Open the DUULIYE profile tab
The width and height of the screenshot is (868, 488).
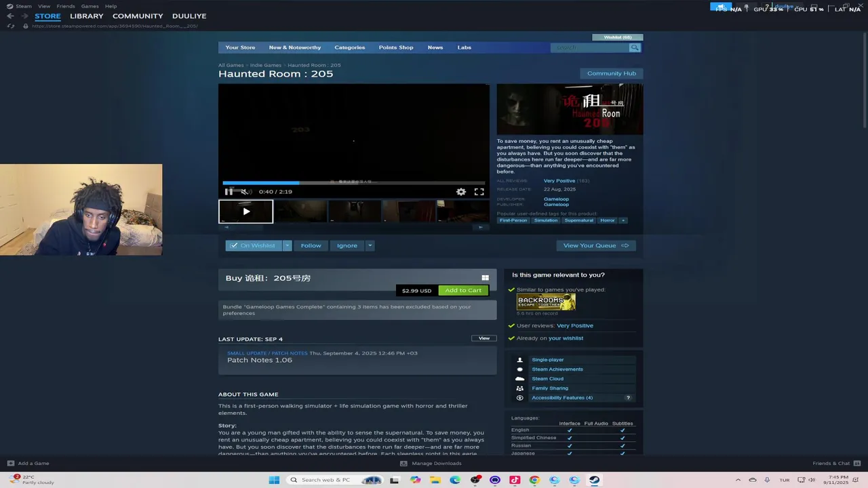click(189, 16)
